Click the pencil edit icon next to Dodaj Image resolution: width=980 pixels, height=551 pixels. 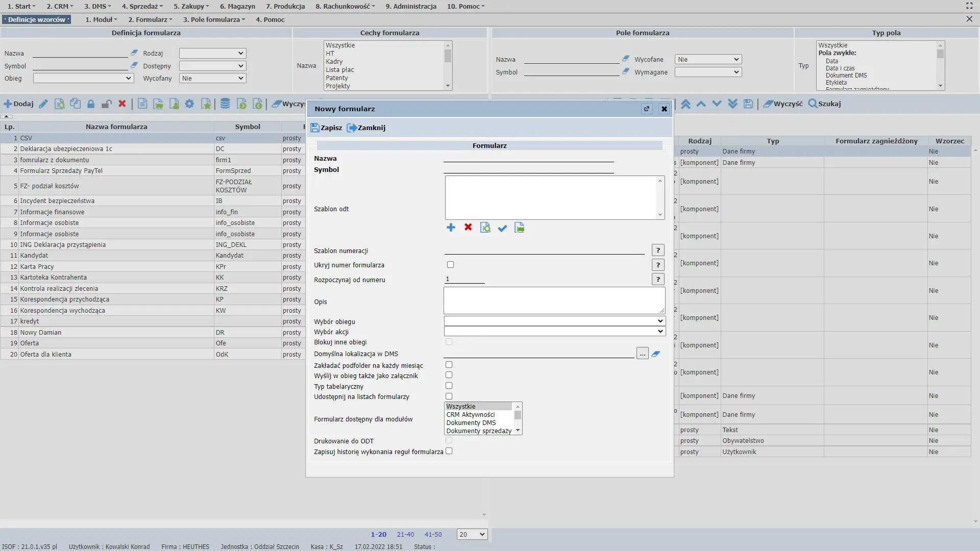tap(43, 104)
